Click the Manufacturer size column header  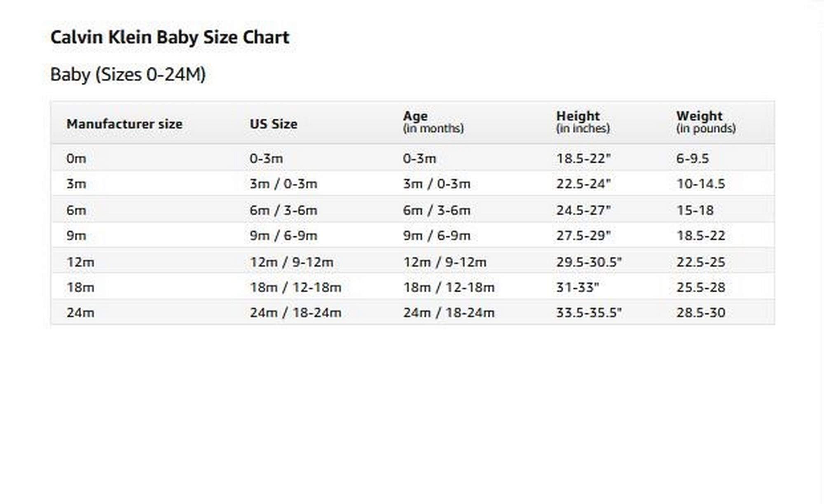coord(124,124)
